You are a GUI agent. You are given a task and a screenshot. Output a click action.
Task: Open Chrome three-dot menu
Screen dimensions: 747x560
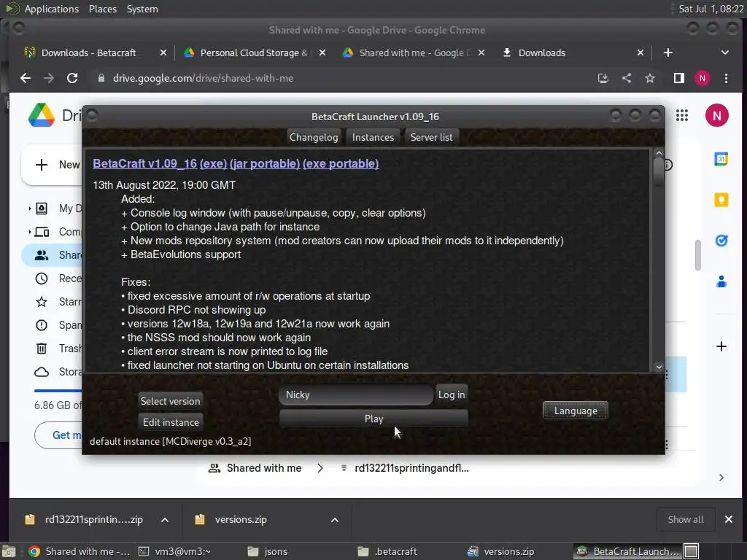point(726,78)
